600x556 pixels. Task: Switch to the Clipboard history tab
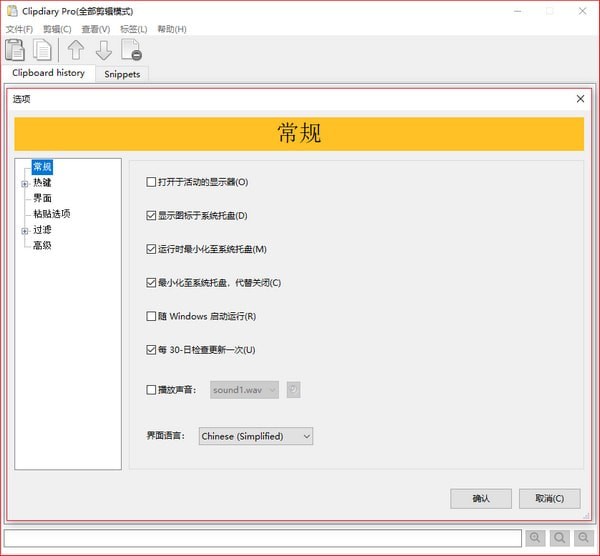49,73
